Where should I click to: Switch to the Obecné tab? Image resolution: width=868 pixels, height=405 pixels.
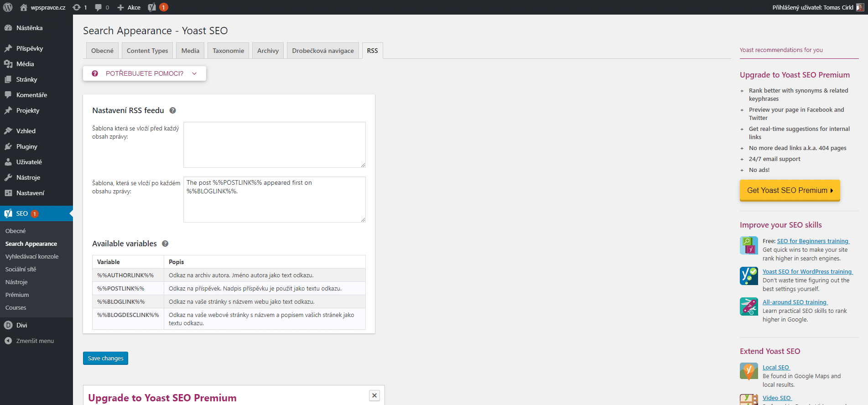tap(102, 51)
